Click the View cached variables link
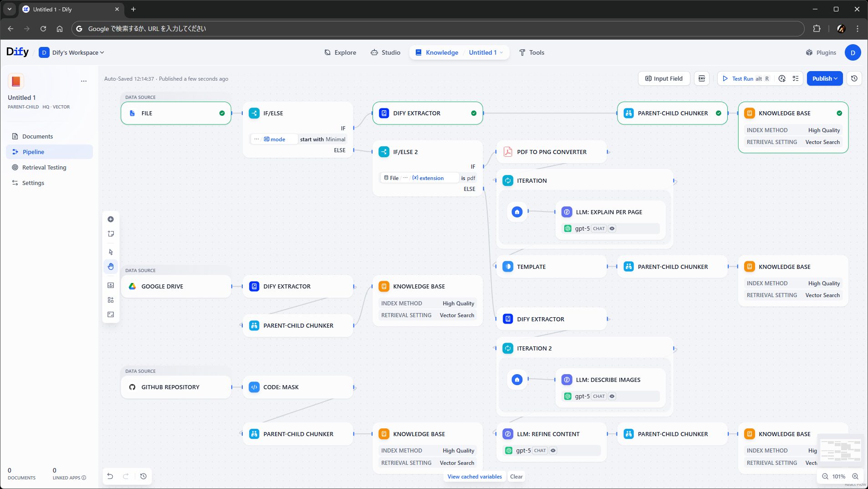This screenshot has width=868, height=489. (475, 477)
